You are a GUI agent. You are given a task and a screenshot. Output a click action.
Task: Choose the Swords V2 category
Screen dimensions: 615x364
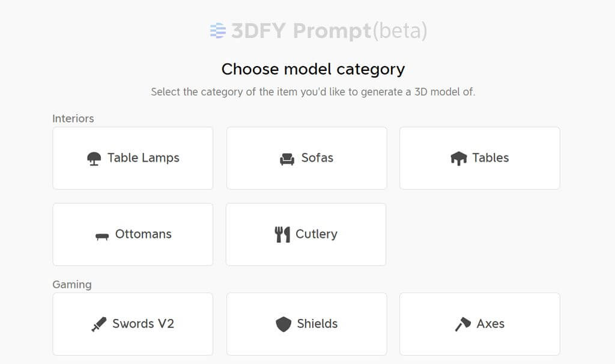[133, 324]
